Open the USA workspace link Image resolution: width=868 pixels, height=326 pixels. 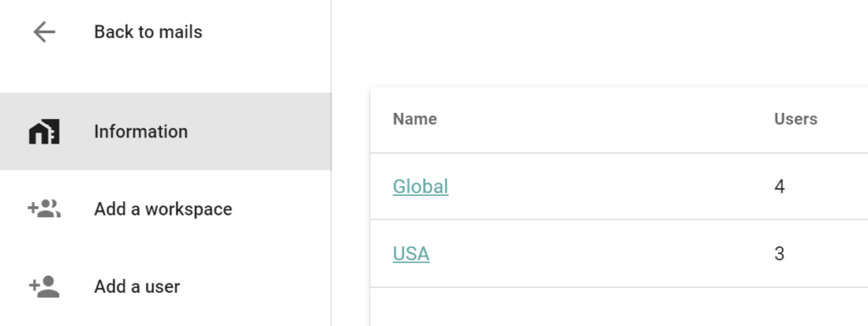pyautogui.click(x=411, y=253)
